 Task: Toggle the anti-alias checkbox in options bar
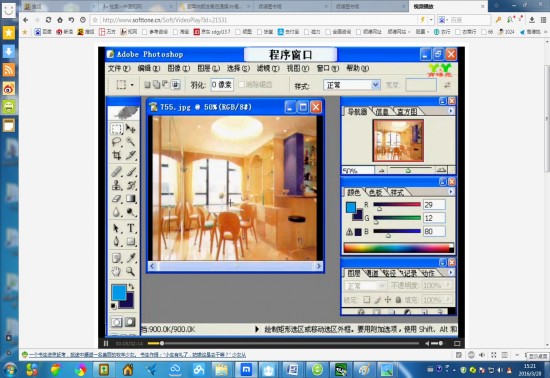coord(241,85)
